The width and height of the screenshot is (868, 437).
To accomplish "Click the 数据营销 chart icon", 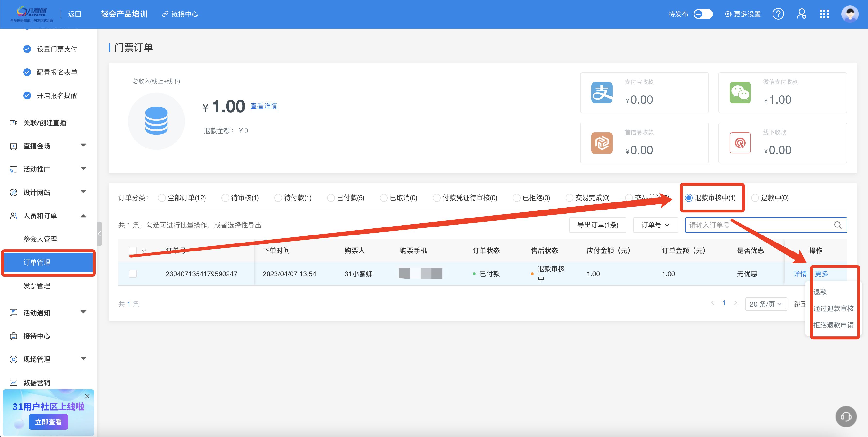I will [x=14, y=383].
